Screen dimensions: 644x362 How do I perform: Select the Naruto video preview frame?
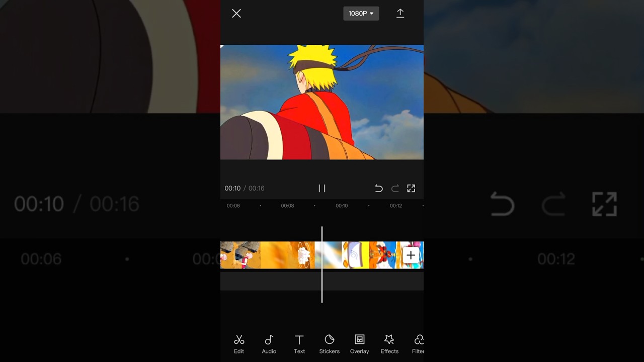pos(322,102)
